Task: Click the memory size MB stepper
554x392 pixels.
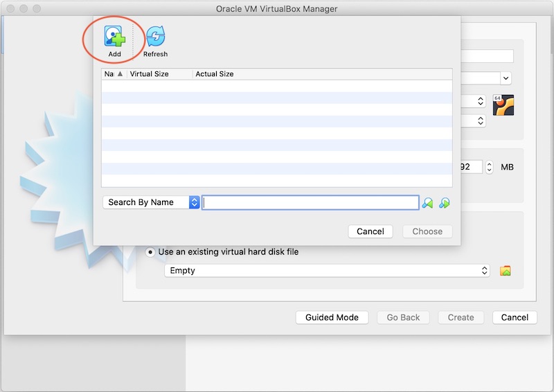Action: (x=489, y=167)
